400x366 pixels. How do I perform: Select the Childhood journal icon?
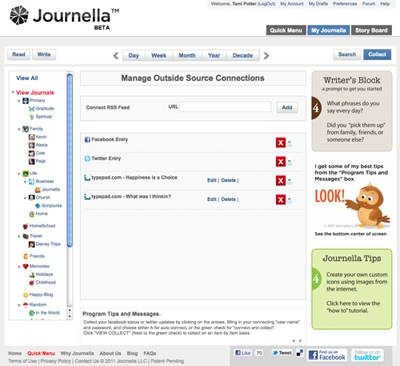pyautogui.click(x=32, y=283)
